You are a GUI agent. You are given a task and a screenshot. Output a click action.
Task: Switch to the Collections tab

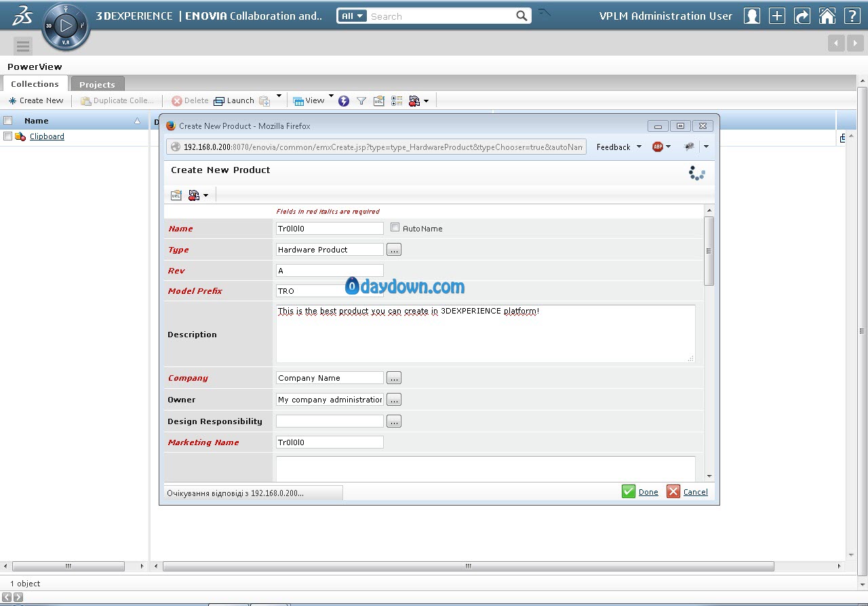click(35, 83)
